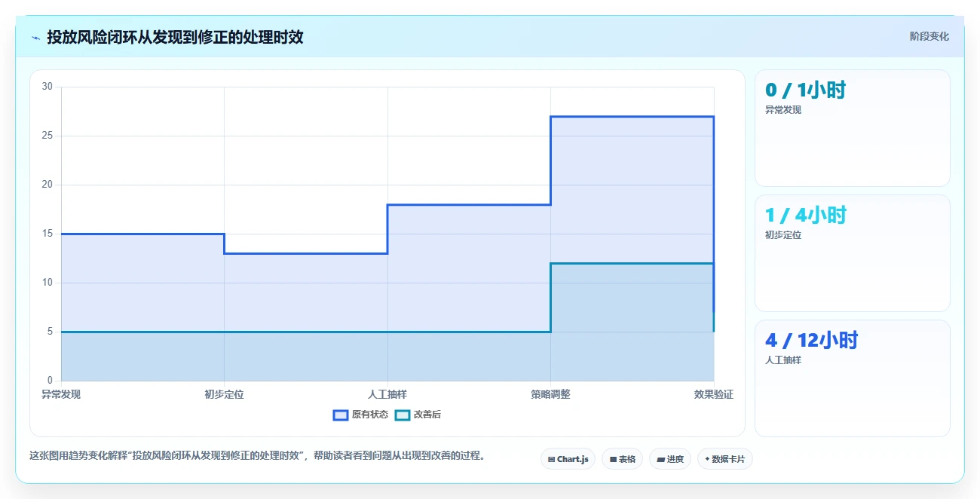Click the Chart.js tag chip
The width and height of the screenshot is (980, 499).
(x=568, y=459)
